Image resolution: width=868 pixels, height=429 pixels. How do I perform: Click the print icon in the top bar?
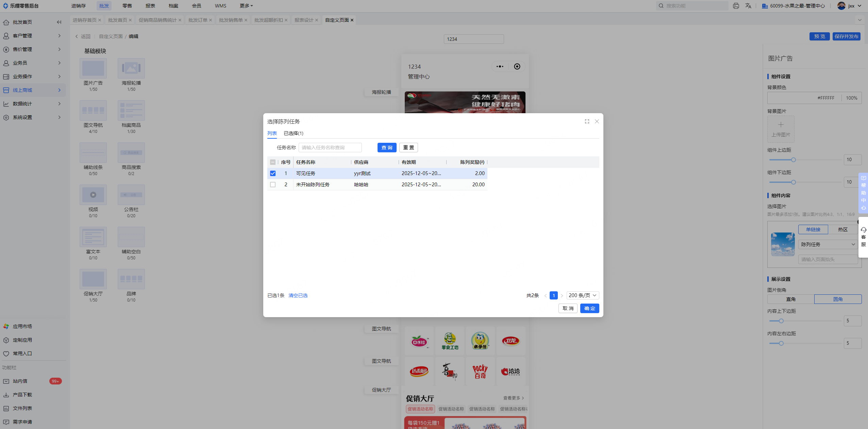[x=736, y=6]
